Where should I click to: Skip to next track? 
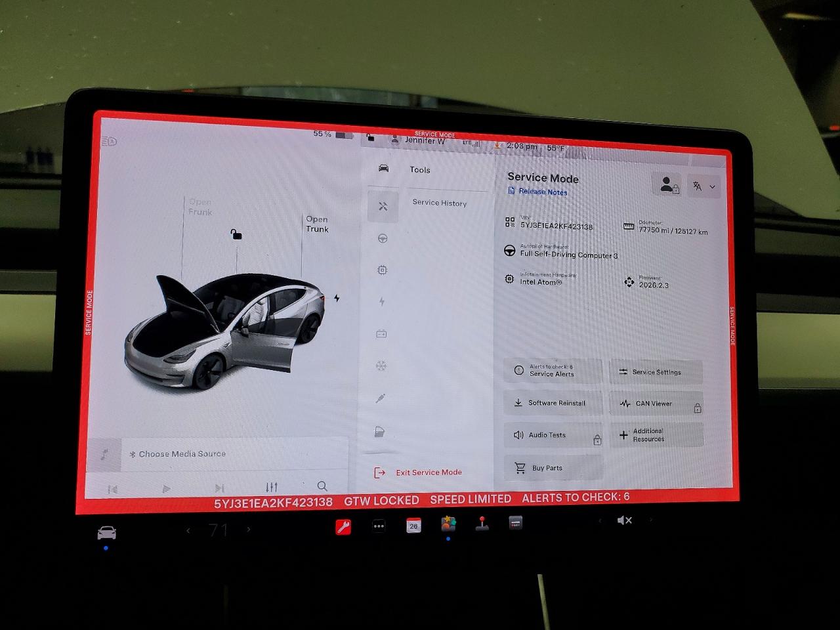coord(219,488)
